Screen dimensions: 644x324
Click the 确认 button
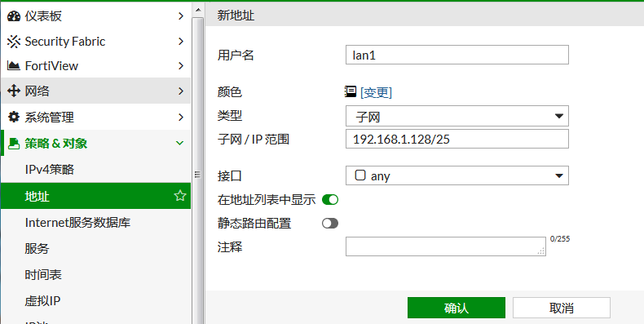[457, 308]
